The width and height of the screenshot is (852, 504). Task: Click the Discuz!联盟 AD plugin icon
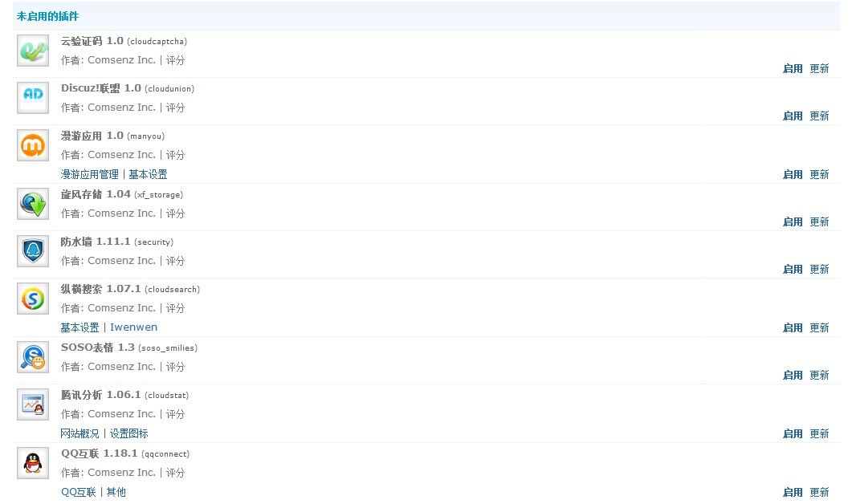click(33, 98)
